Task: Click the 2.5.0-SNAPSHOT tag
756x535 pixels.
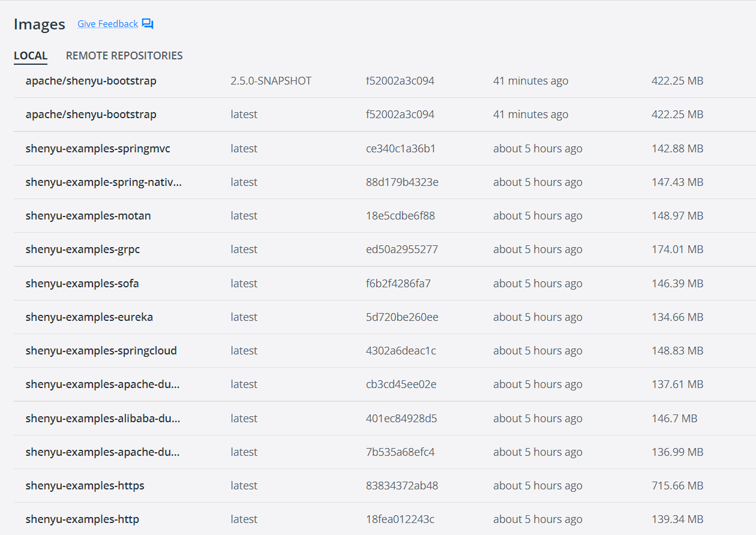Action: [x=271, y=81]
